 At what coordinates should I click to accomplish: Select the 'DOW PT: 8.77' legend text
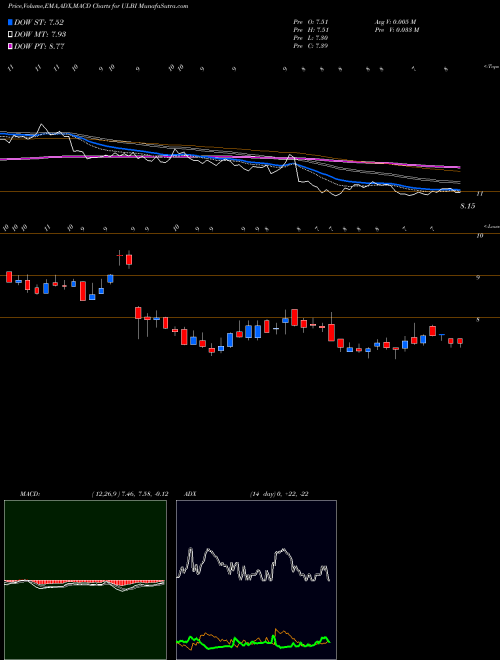point(39,46)
